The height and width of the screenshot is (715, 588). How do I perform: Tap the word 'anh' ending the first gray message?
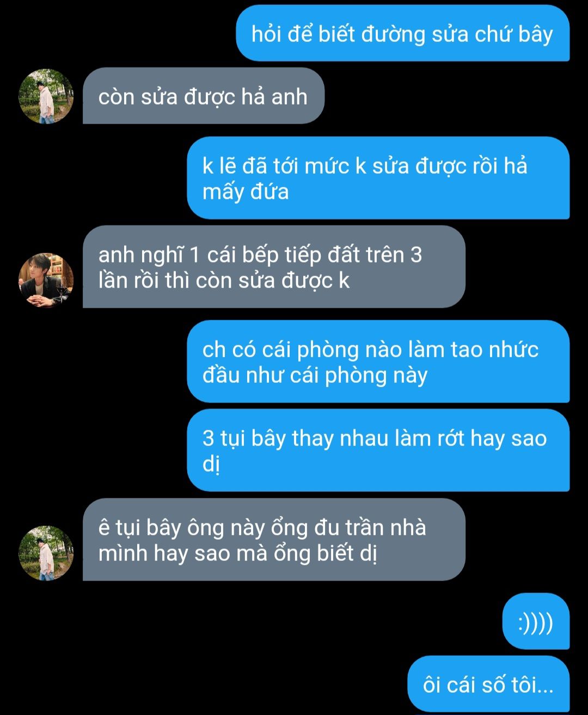pyautogui.click(x=289, y=97)
